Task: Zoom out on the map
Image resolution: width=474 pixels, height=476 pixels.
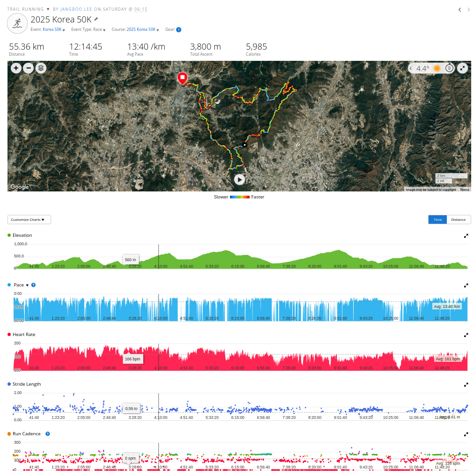Action: 29,68
